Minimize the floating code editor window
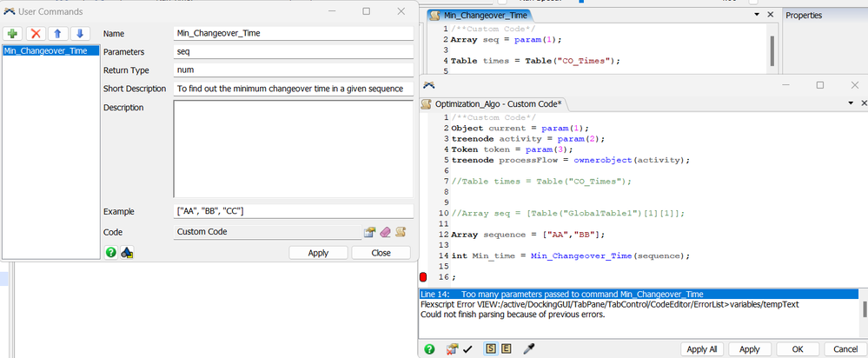Image resolution: width=868 pixels, height=358 pixels. (785, 84)
